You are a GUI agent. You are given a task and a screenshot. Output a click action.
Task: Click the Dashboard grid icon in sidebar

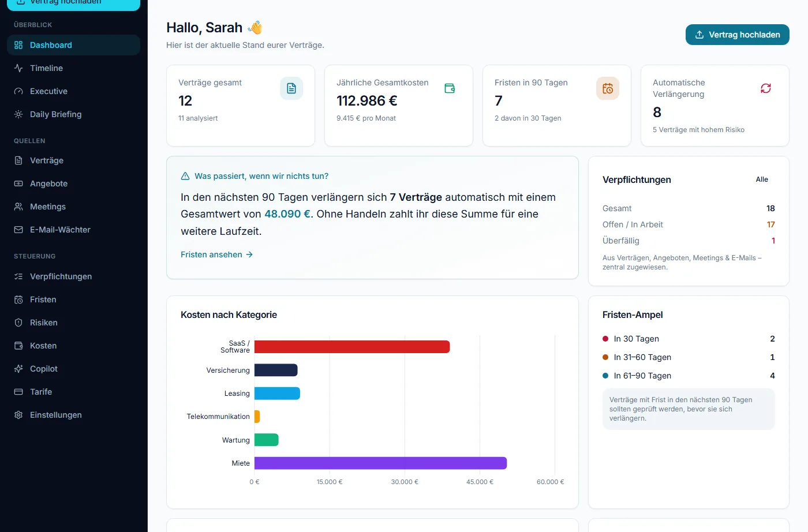[18, 45]
